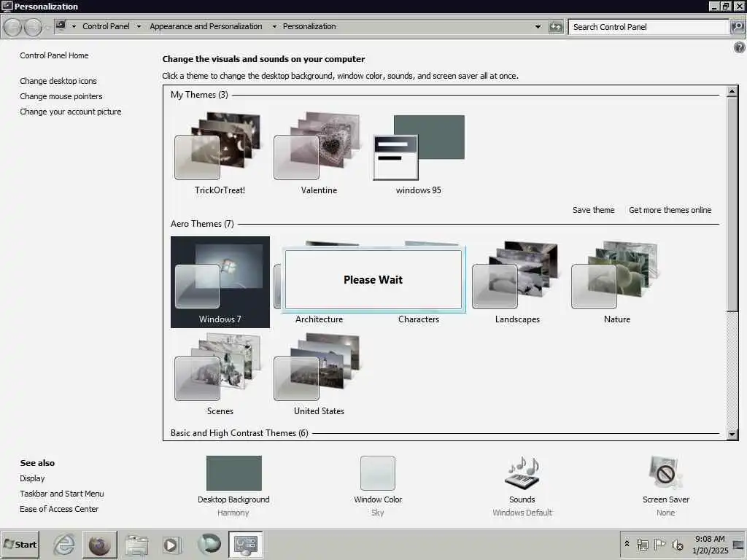Open the address bar history dropdown
The width and height of the screenshot is (747, 560).
pos(538,27)
